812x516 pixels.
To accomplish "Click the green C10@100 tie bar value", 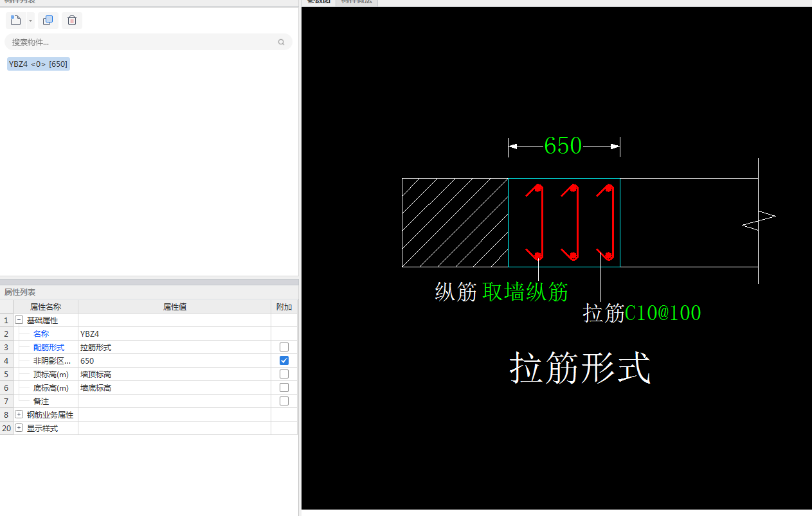I will (x=663, y=313).
